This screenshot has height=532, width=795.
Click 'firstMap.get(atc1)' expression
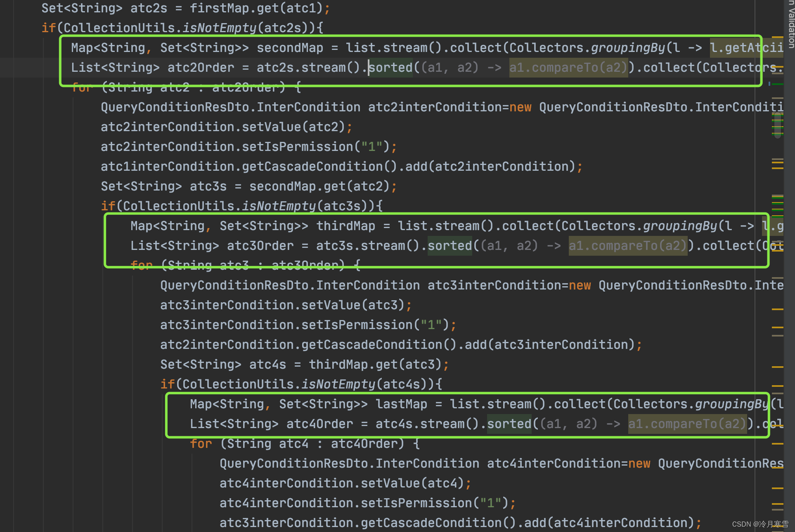coord(256,8)
